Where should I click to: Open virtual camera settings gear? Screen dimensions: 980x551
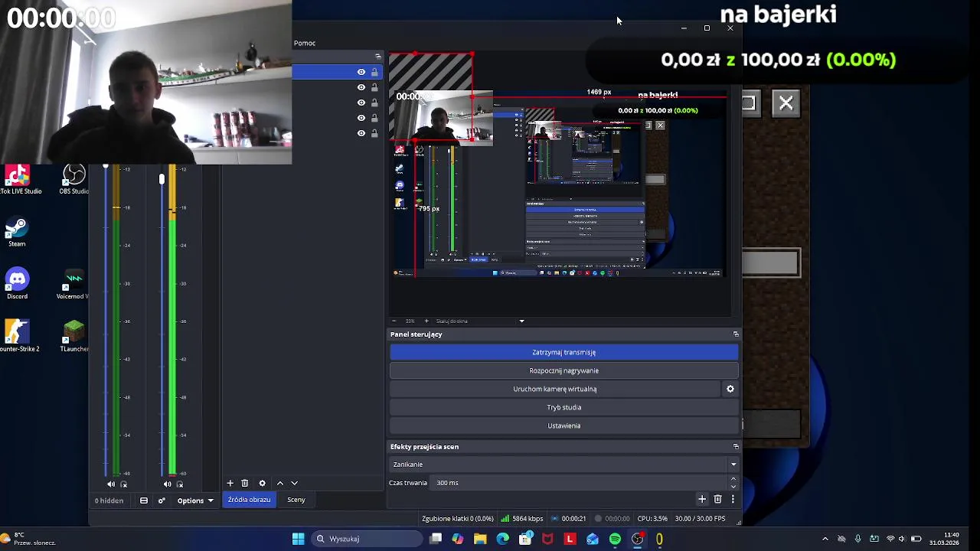click(730, 389)
